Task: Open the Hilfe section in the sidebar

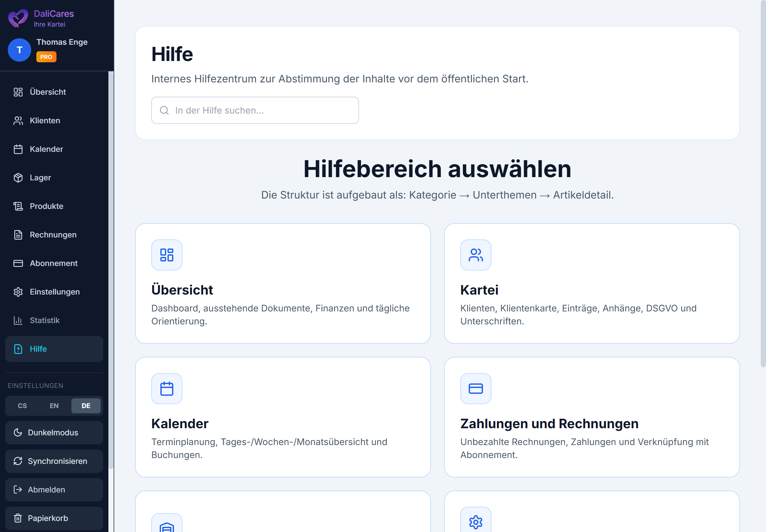Action: 38,349
